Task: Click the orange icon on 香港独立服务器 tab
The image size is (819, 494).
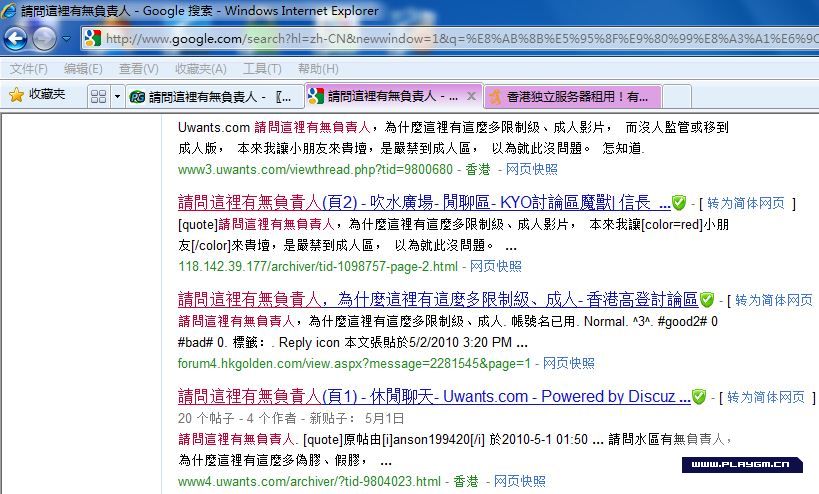Action: click(495, 97)
